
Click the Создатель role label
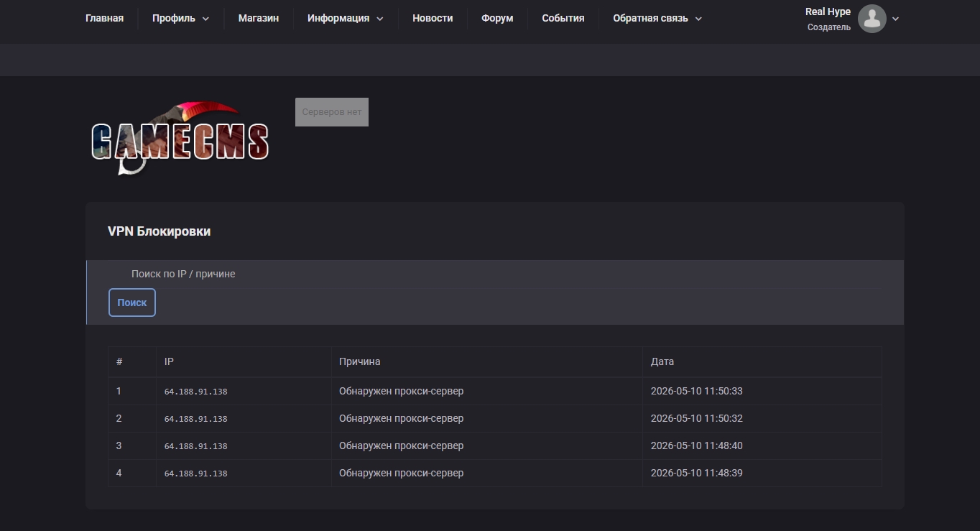click(829, 27)
